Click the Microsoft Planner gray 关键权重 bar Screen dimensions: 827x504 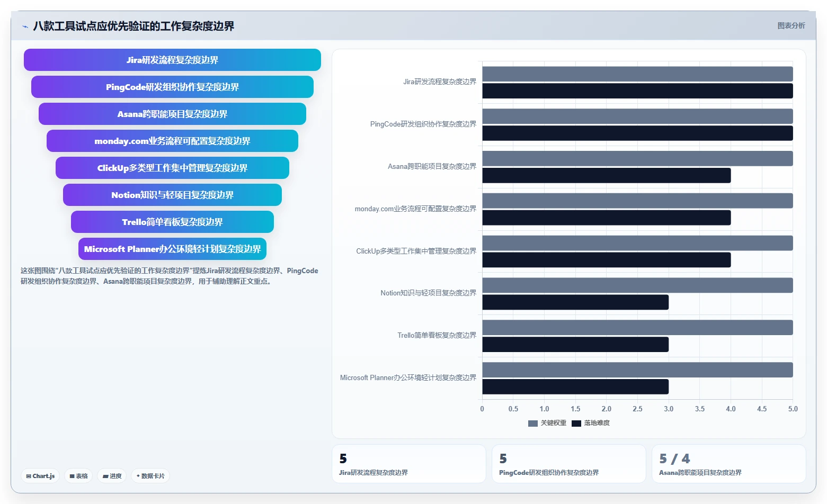tap(637, 370)
